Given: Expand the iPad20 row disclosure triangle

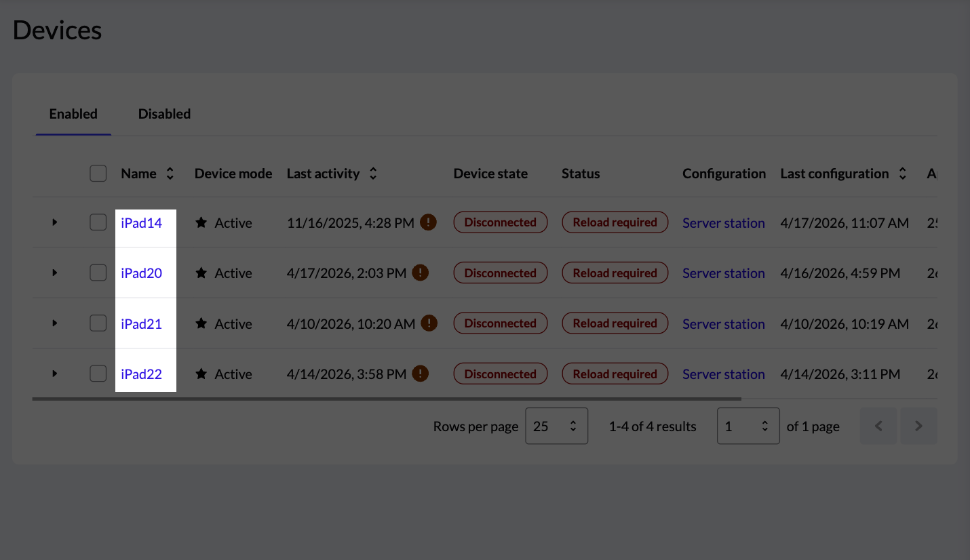Looking at the screenshot, I should (55, 273).
